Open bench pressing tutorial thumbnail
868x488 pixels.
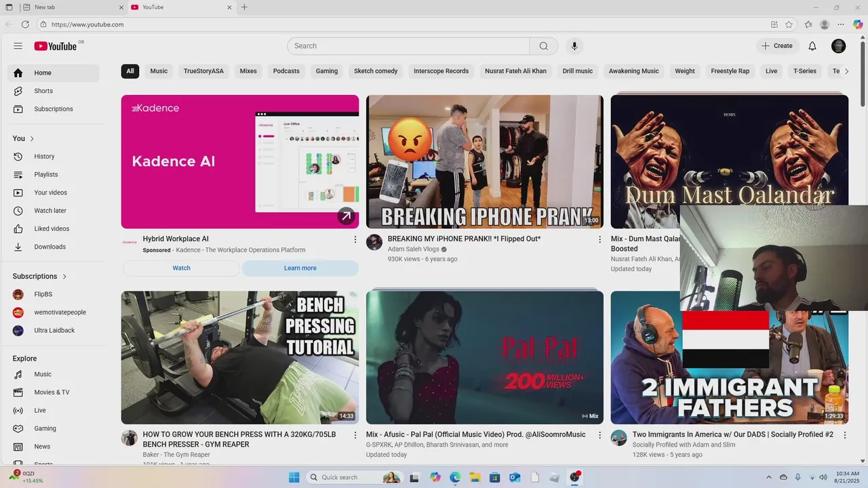(x=240, y=358)
